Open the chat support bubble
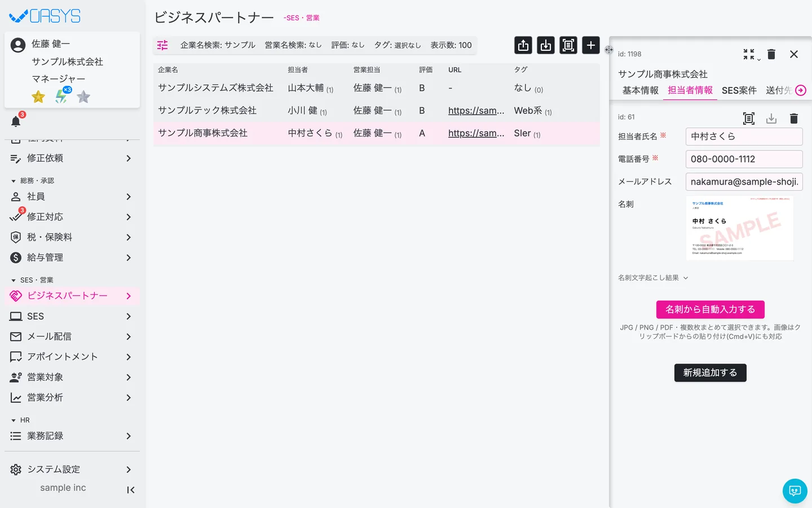Screen dimensions: 812x508 point(795,491)
